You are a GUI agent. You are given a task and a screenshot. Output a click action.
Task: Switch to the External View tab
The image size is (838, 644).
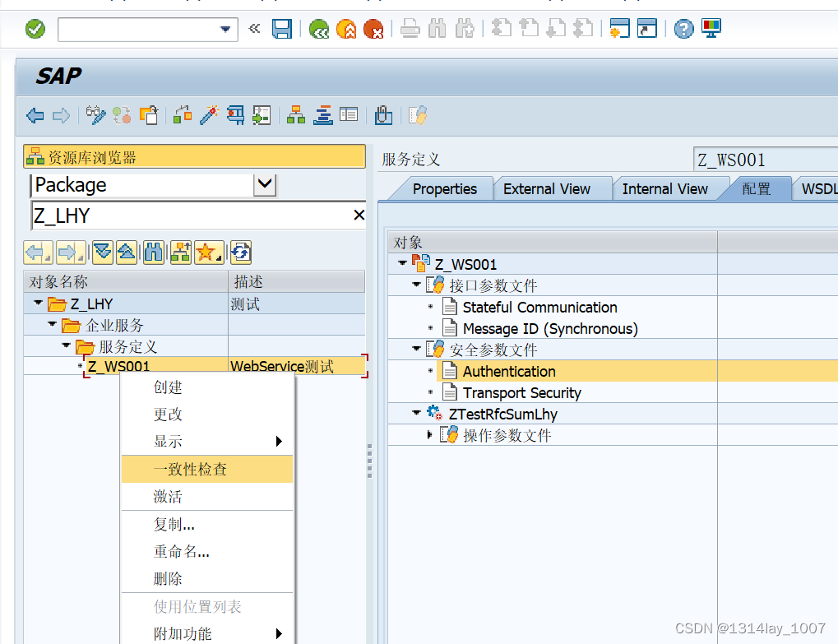[x=547, y=189]
